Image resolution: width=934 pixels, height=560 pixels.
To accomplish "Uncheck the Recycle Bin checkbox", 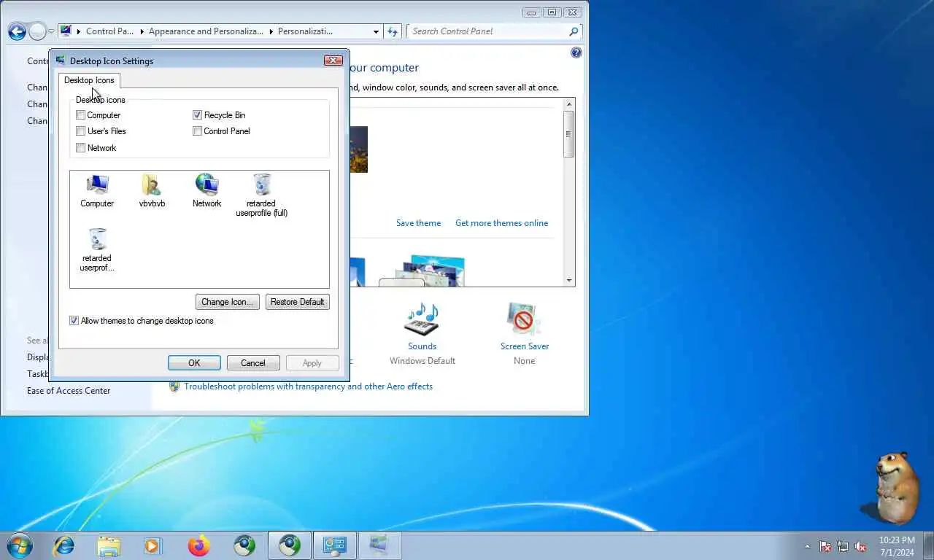I will pyautogui.click(x=197, y=115).
